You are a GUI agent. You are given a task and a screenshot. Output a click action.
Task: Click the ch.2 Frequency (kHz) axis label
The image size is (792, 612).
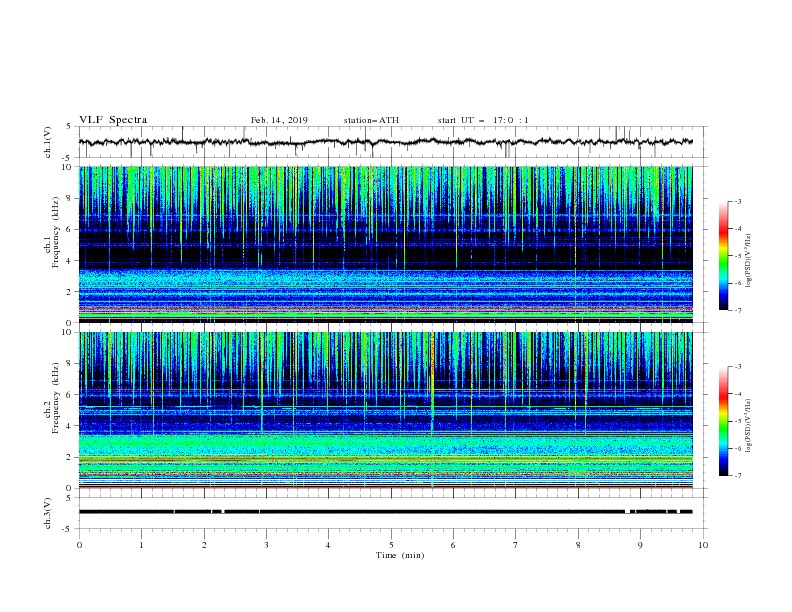point(52,398)
